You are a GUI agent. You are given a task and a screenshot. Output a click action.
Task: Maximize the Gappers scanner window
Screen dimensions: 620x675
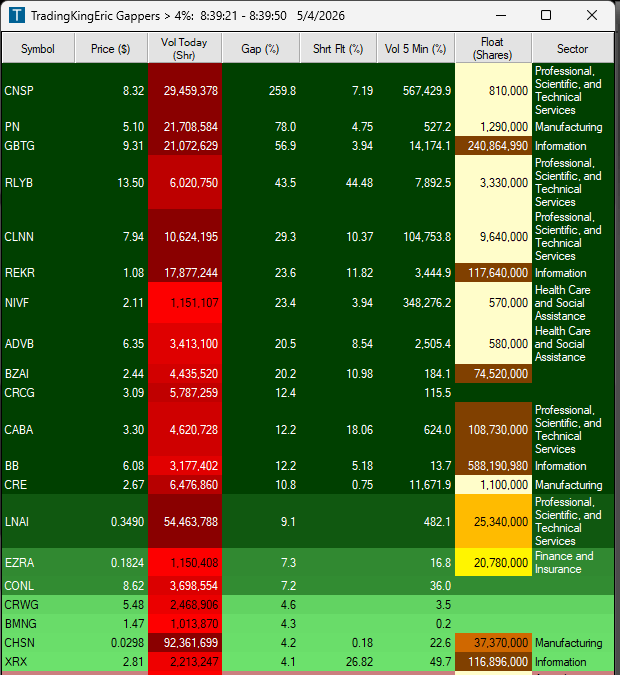point(546,15)
